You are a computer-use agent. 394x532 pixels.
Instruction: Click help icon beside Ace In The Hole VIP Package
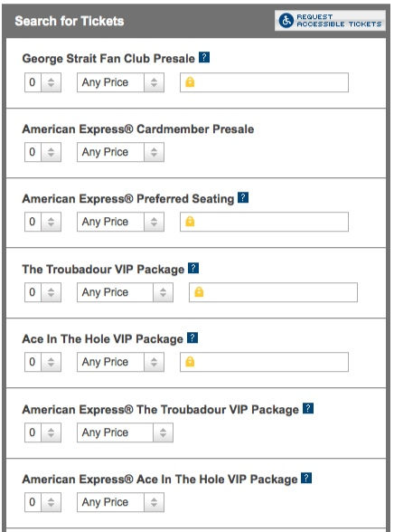tap(192, 337)
